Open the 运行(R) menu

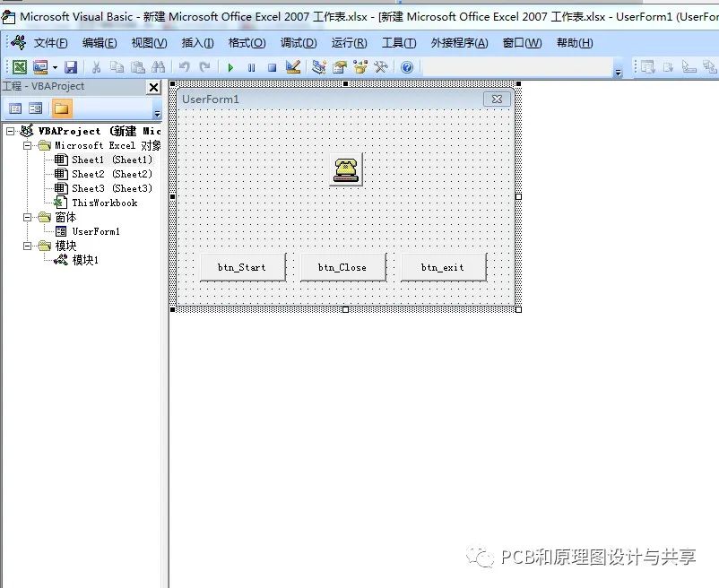(349, 43)
